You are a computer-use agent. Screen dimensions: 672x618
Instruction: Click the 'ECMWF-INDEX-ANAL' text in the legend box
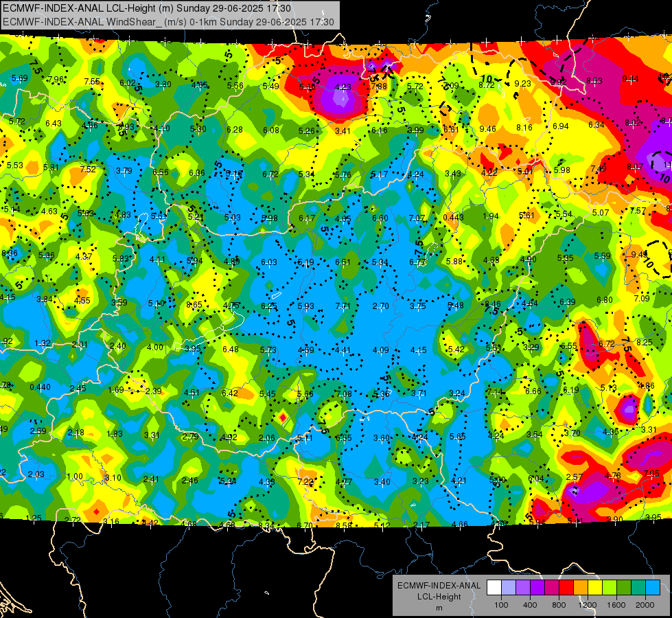tap(439, 586)
